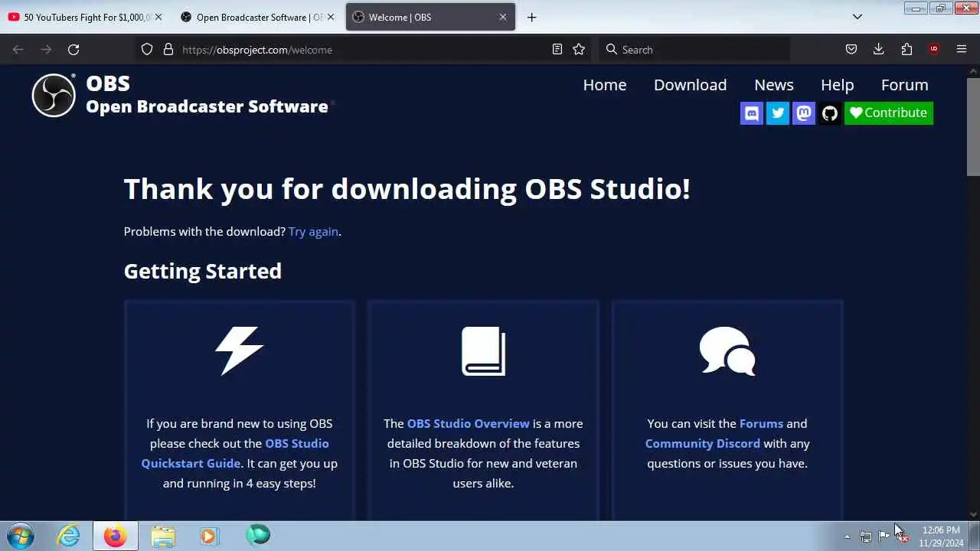Open the Download nav menu item
Screen dimensions: 980x551
[690, 85]
